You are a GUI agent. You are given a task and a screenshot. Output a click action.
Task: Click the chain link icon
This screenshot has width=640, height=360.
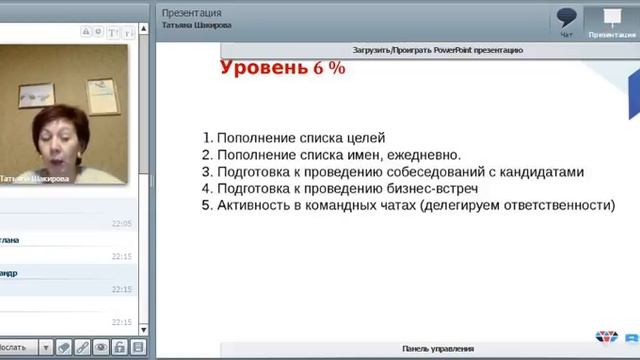click(x=82, y=347)
